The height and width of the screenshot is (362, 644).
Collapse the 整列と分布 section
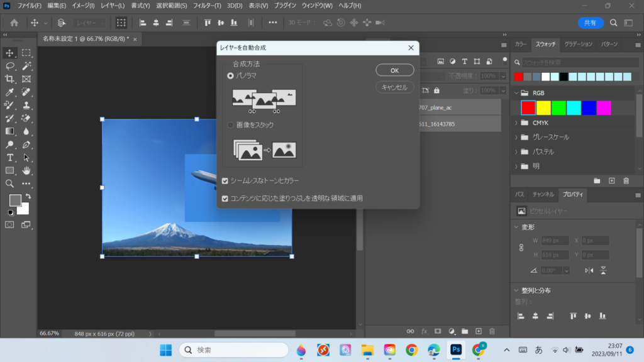pos(516,290)
